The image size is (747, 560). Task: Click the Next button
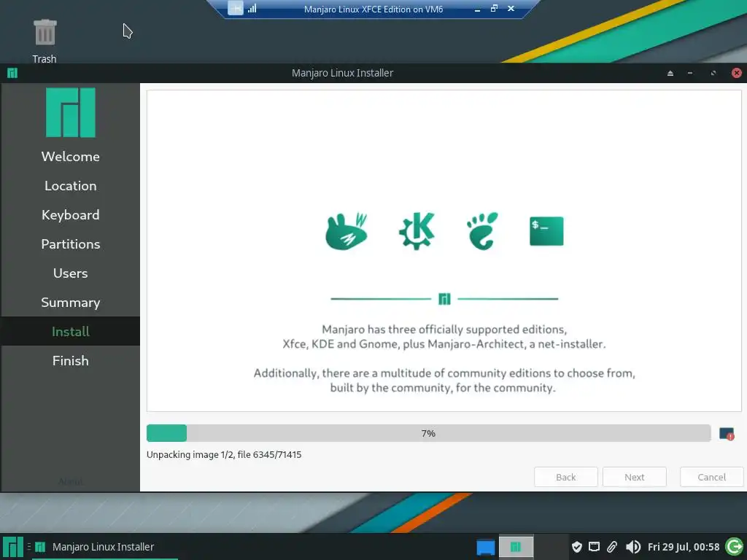(x=634, y=477)
